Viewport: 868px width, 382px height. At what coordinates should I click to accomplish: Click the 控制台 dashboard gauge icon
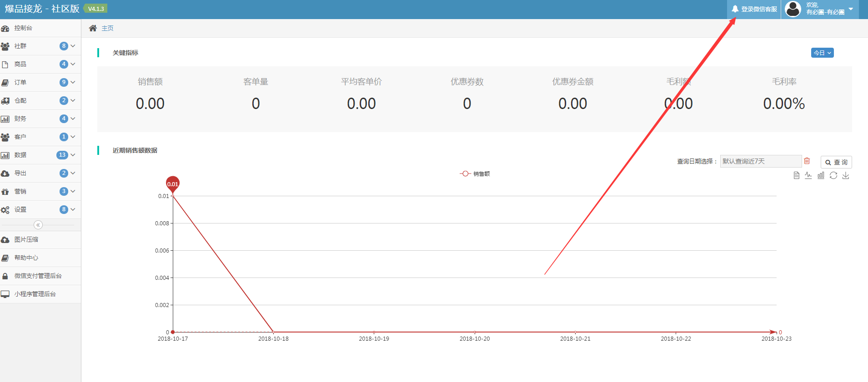click(5, 28)
